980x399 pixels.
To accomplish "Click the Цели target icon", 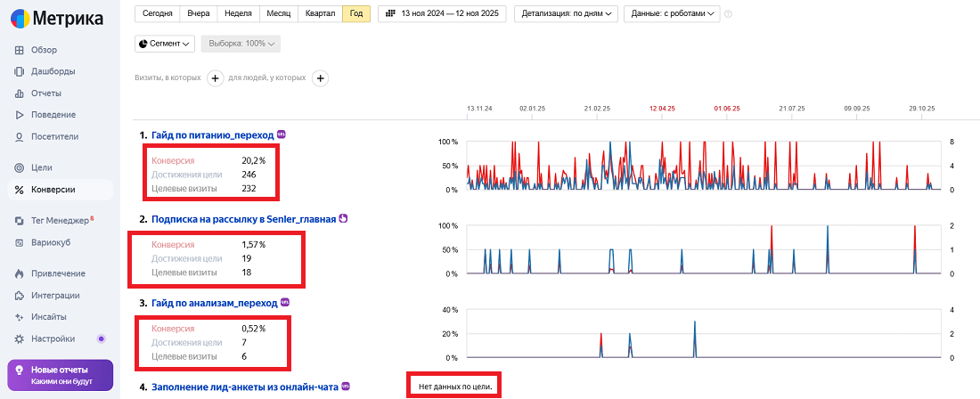I will click(20, 167).
